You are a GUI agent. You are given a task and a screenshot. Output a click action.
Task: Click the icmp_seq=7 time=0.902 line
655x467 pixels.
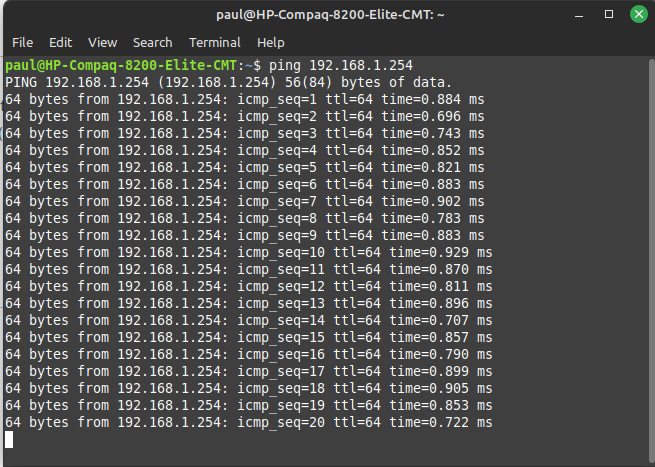click(x=244, y=201)
